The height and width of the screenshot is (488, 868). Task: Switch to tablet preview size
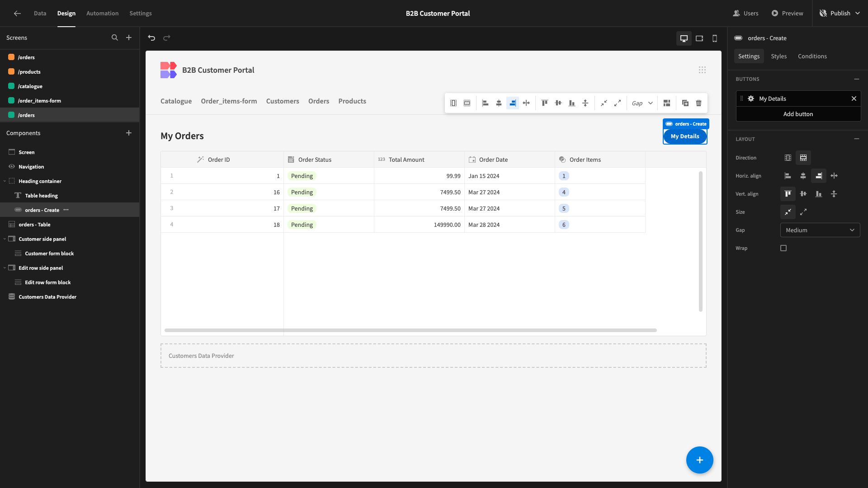point(699,38)
